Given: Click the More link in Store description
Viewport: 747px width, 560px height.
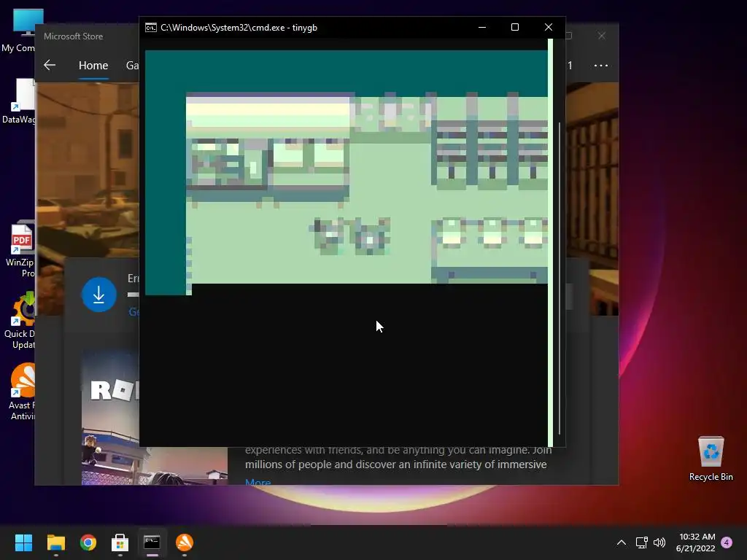Looking at the screenshot, I should tap(258, 482).
